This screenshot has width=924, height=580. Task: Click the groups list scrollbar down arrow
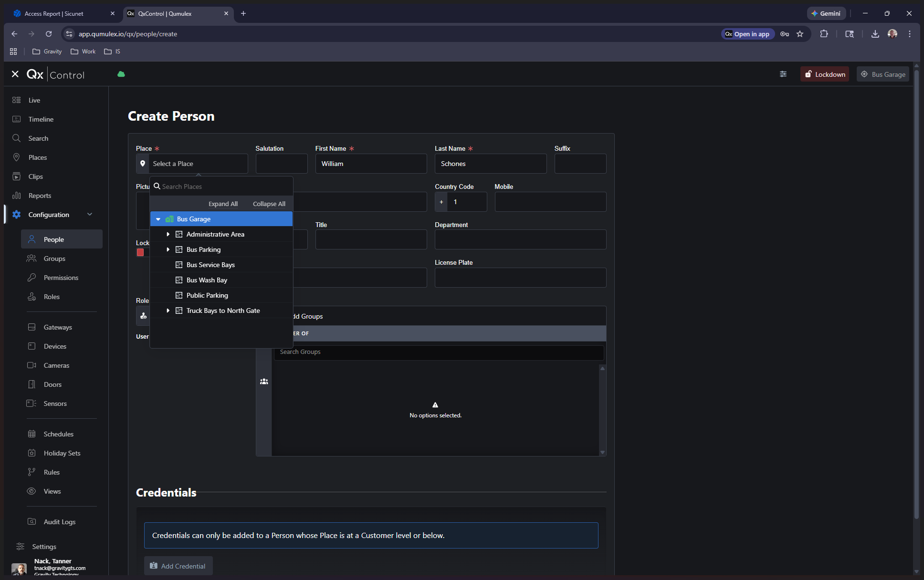click(x=603, y=452)
